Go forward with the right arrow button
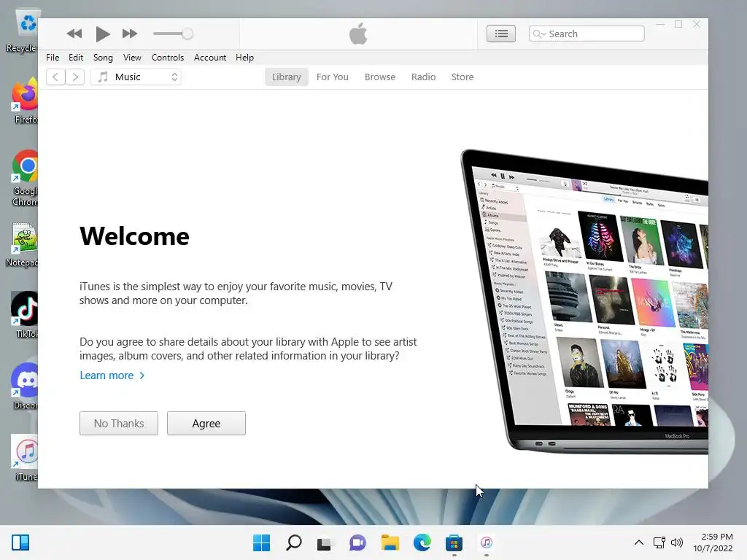The height and width of the screenshot is (560, 747). pyautogui.click(x=75, y=77)
